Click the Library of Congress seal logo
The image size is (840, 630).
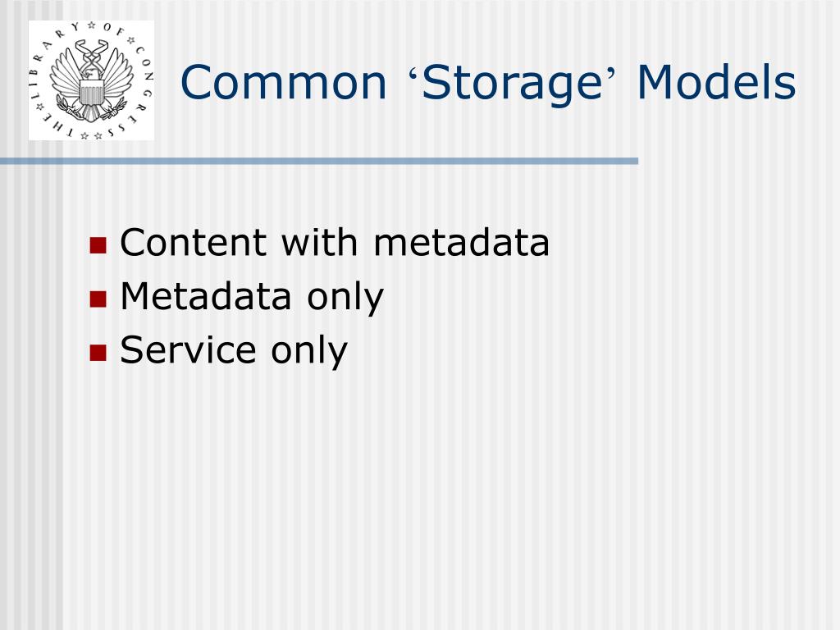[x=91, y=80]
